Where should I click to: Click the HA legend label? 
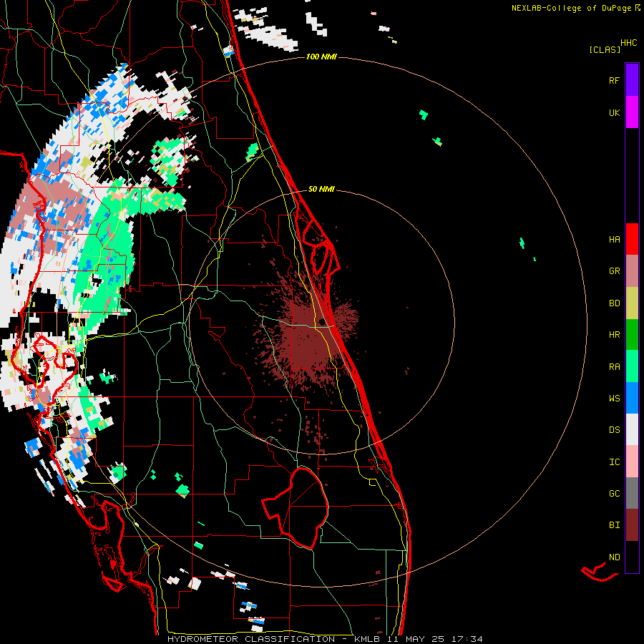614,239
